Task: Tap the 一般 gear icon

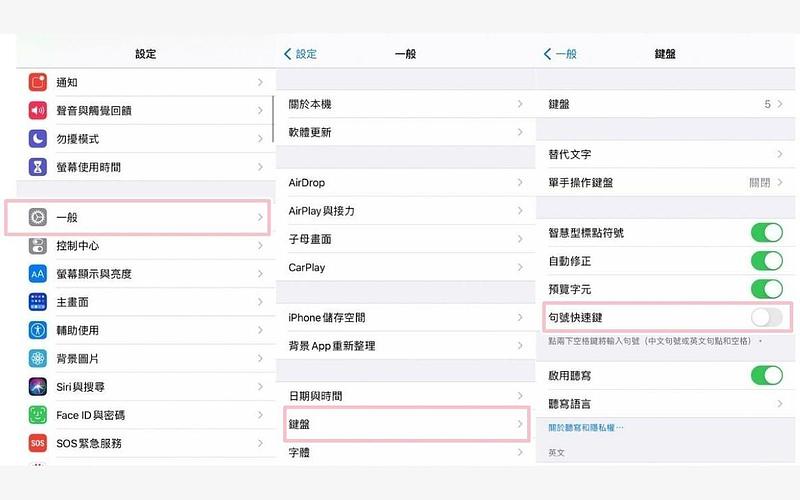Action: 38,216
